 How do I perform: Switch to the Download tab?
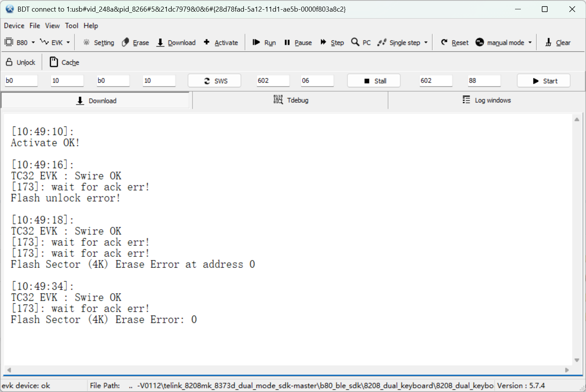(96, 100)
